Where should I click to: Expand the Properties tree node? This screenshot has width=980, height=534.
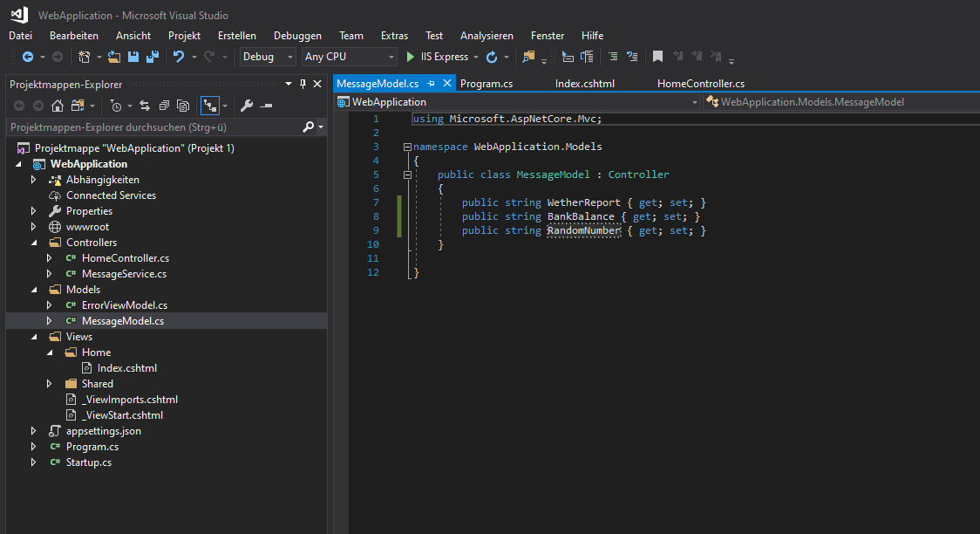point(34,211)
